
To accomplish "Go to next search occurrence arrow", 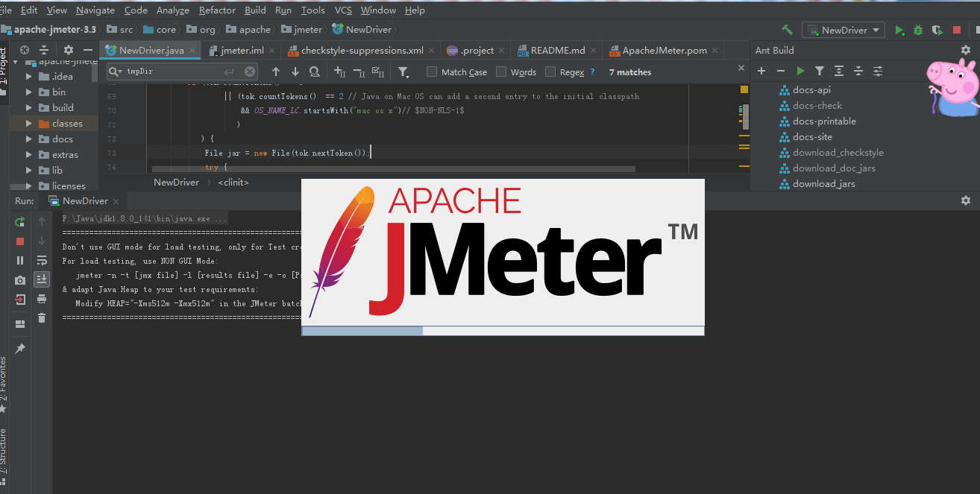I will click(295, 72).
